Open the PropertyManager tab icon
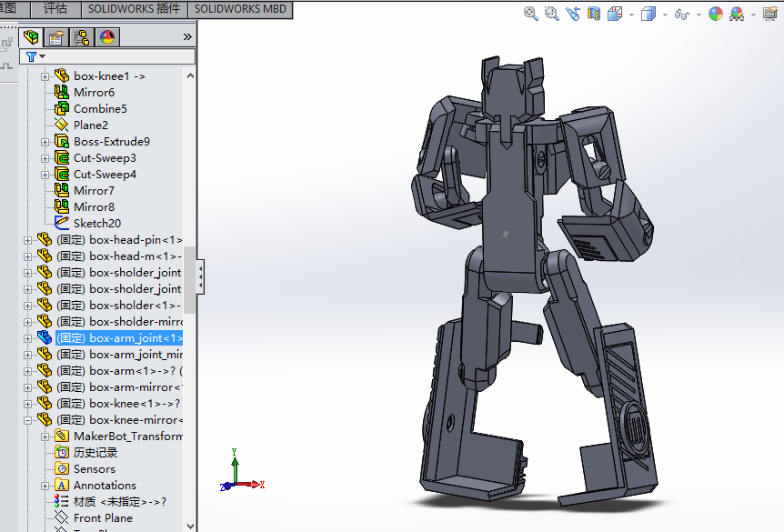Image resolution: width=784 pixels, height=532 pixels. click(x=56, y=37)
